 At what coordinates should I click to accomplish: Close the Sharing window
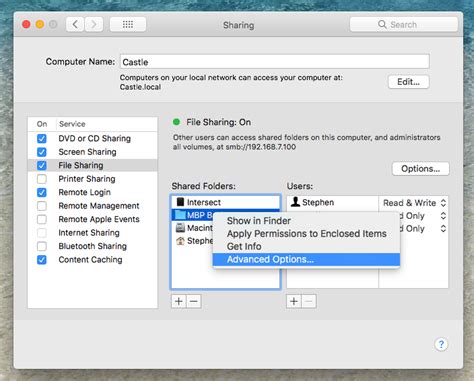(26, 24)
